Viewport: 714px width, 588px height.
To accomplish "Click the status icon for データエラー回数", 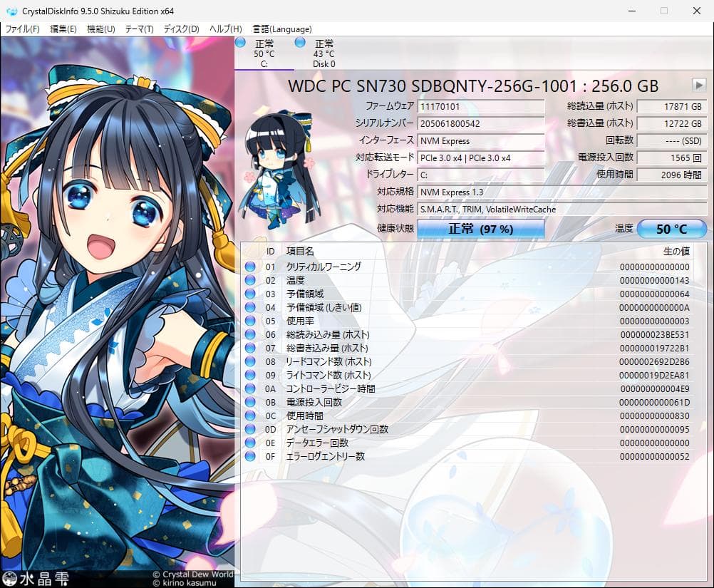I will 250,442.
